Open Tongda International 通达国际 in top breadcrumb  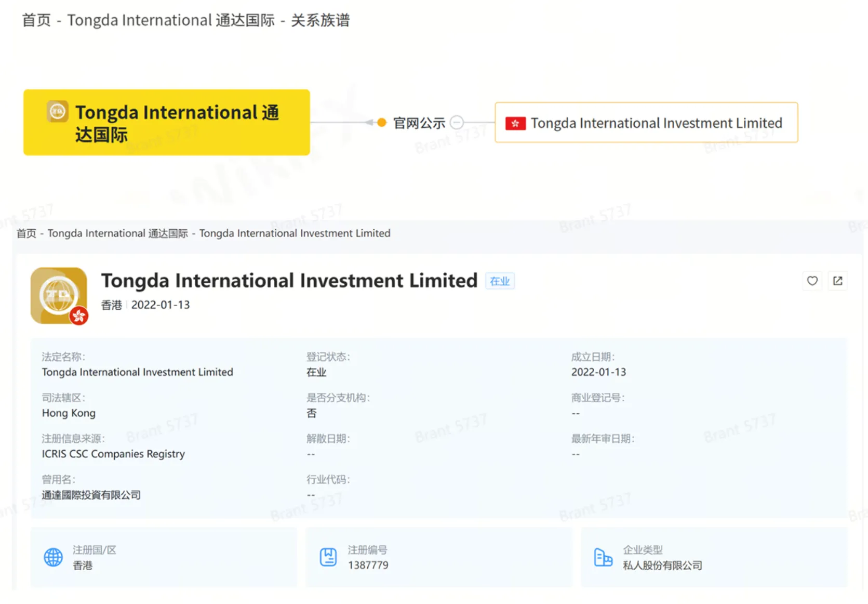point(171,20)
